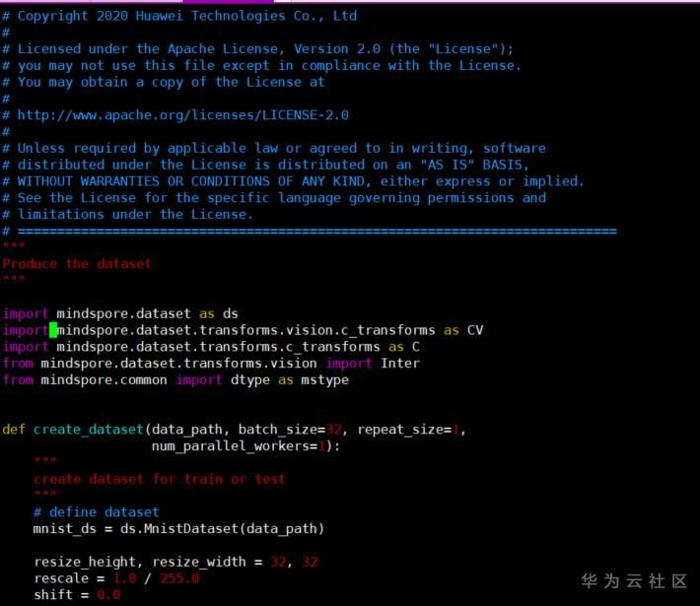Click the green cursor block after import
The height and width of the screenshot is (606, 700).
point(53,330)
